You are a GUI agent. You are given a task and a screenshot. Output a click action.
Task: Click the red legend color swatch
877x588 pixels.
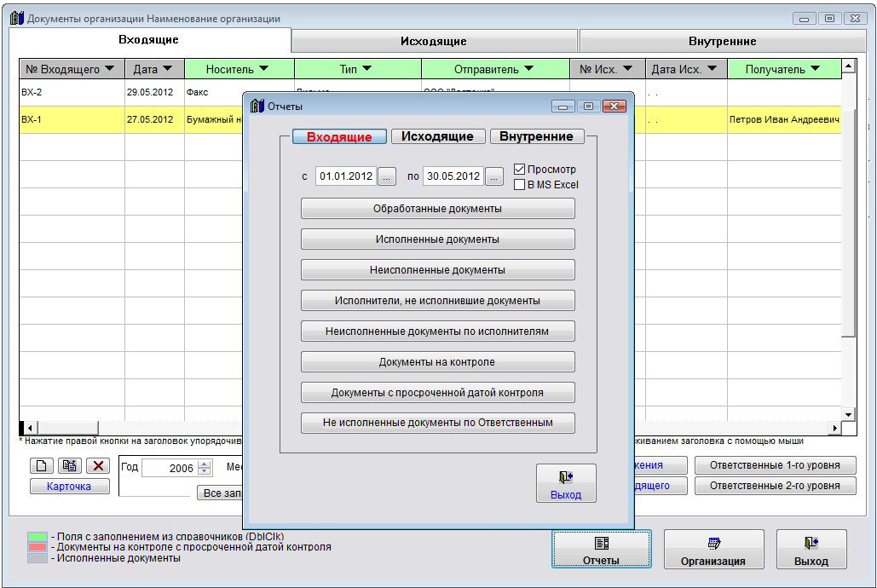38,547
